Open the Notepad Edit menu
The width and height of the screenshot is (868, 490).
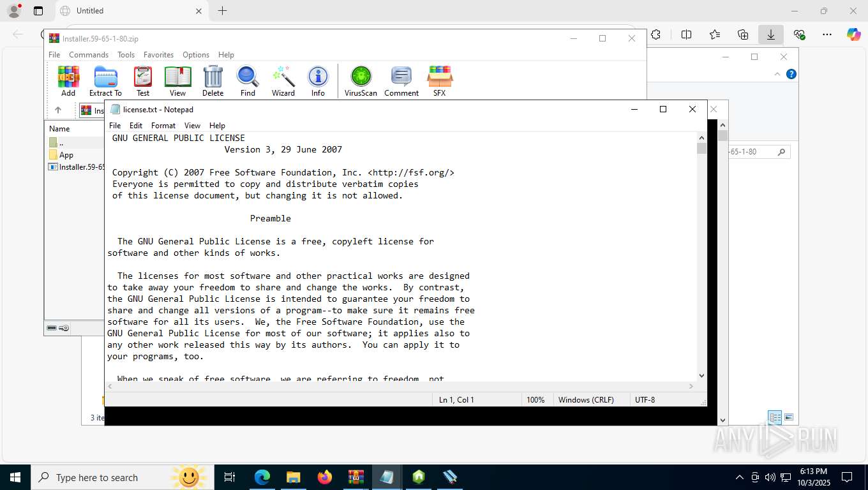(136, 126)
